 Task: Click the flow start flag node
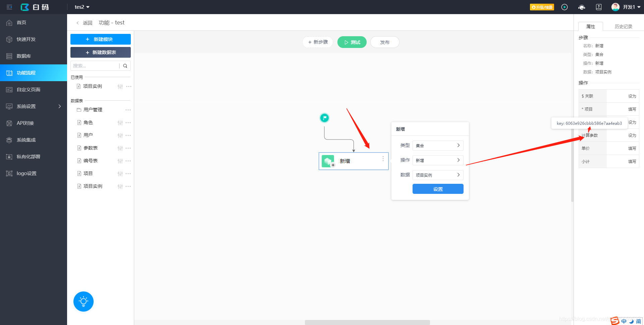[x=324, y=118]
